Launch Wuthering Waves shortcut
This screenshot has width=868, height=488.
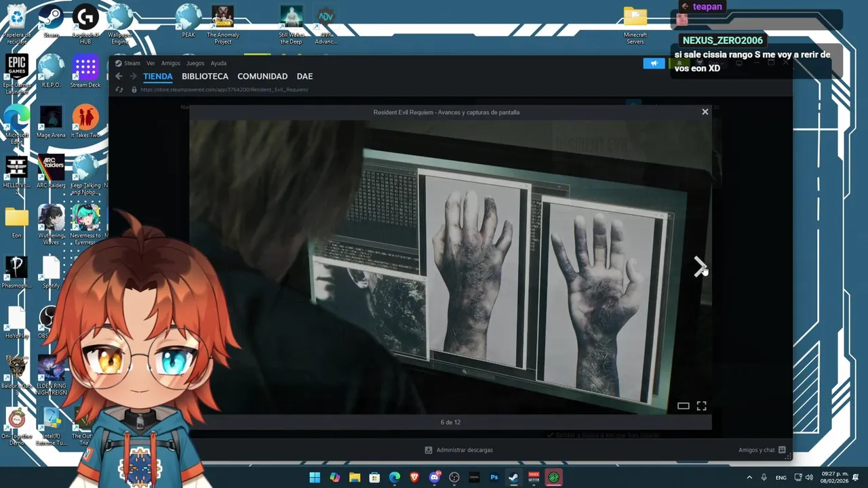(x=51, y=224)
